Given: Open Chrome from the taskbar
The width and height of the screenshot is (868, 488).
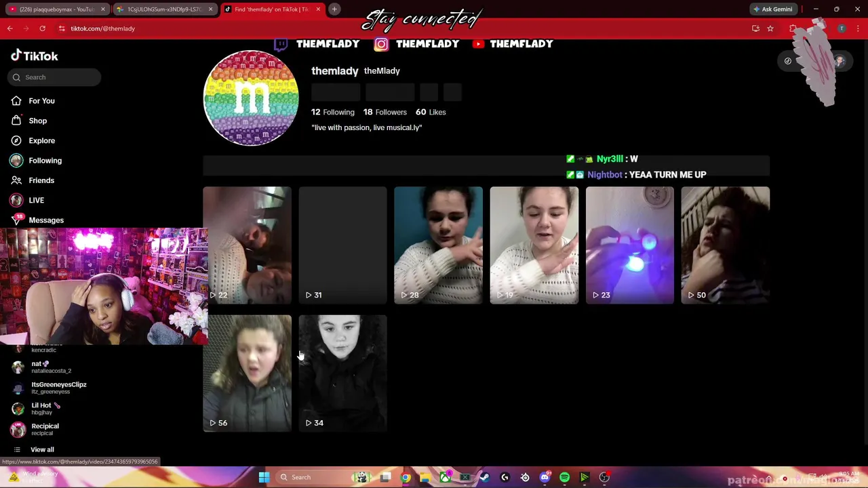Looking at the screenshot, I should point(406,477).
